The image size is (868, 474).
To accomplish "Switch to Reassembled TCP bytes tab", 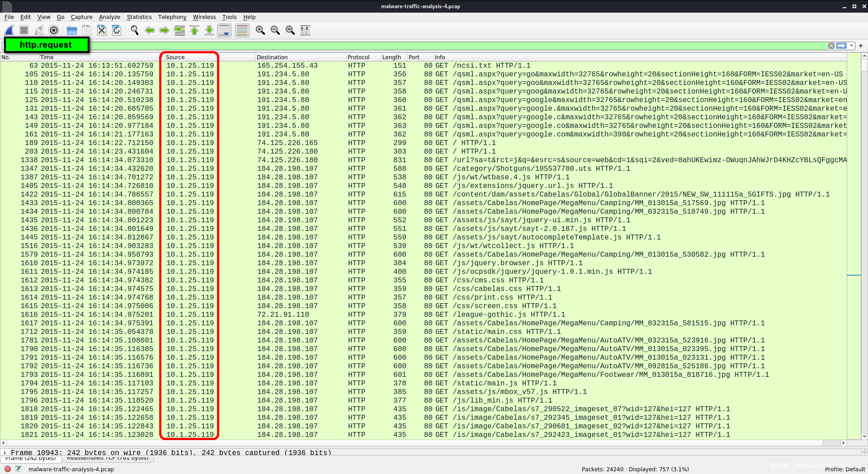I will (x=108, y=458).
